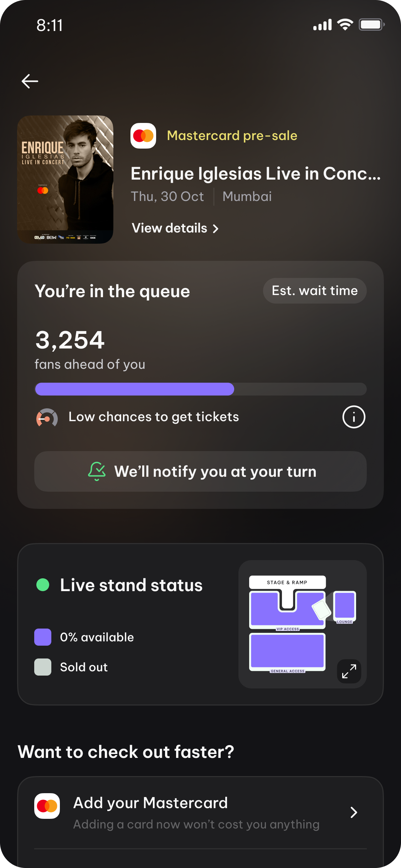Tap the green notification bell icon
401x868 pixels.
click(x=97, y=471)
